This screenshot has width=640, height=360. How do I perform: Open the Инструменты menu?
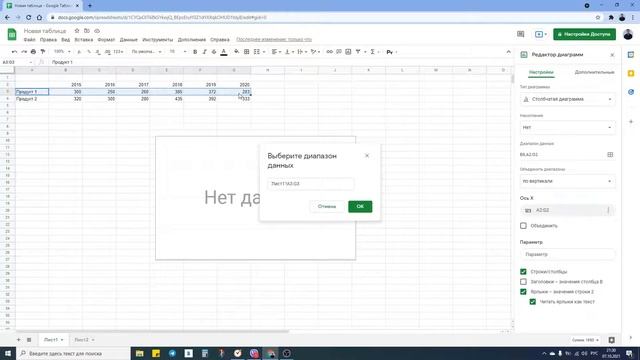(158, 40)
